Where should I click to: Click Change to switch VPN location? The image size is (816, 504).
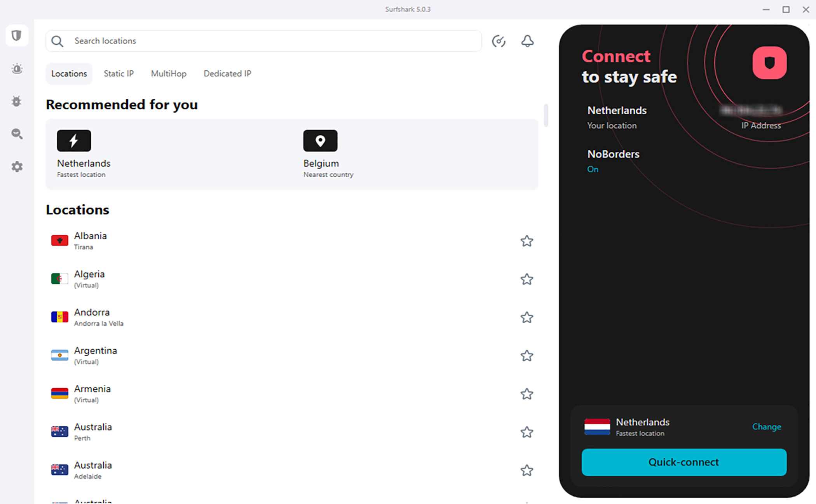766,427
